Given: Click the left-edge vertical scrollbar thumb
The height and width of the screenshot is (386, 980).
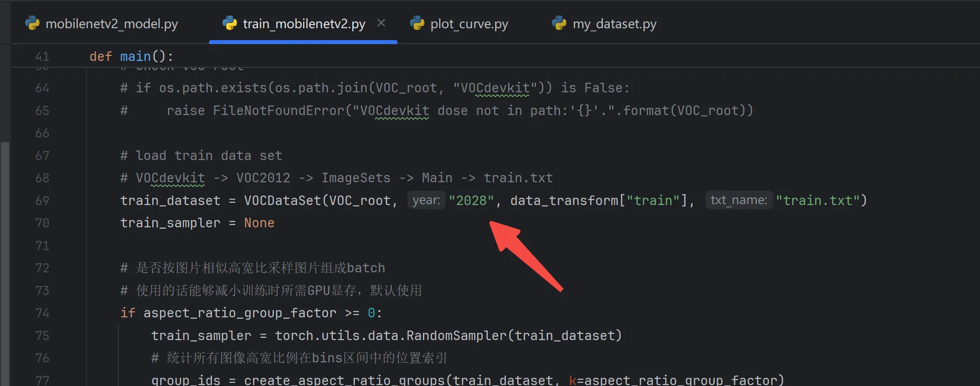Looking at the screenshot, I should pyautogui.click(x=5, y=264).
